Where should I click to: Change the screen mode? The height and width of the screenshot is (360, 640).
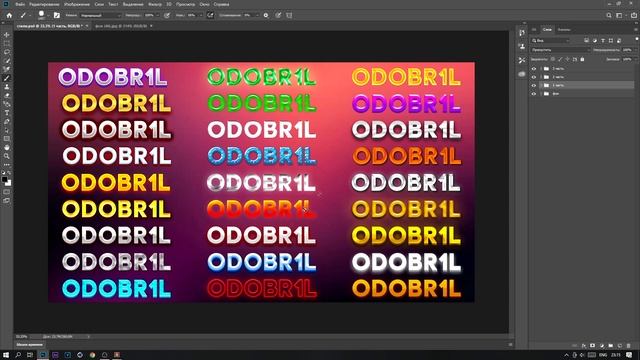click(7, 200)
